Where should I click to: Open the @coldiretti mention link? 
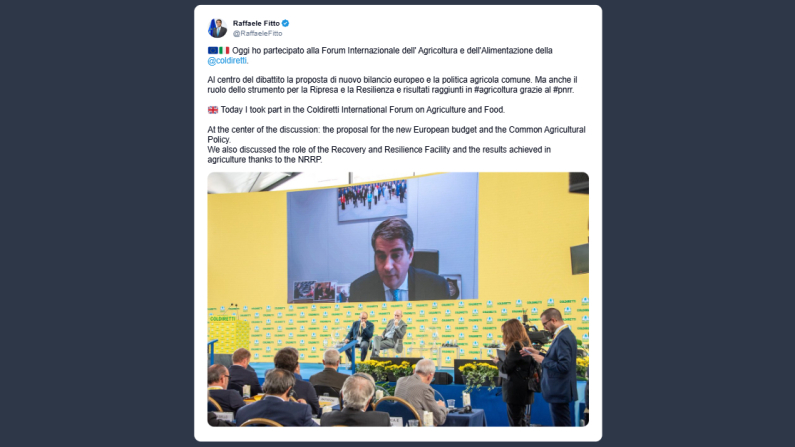pyautogui.click(x=227, y=60)
